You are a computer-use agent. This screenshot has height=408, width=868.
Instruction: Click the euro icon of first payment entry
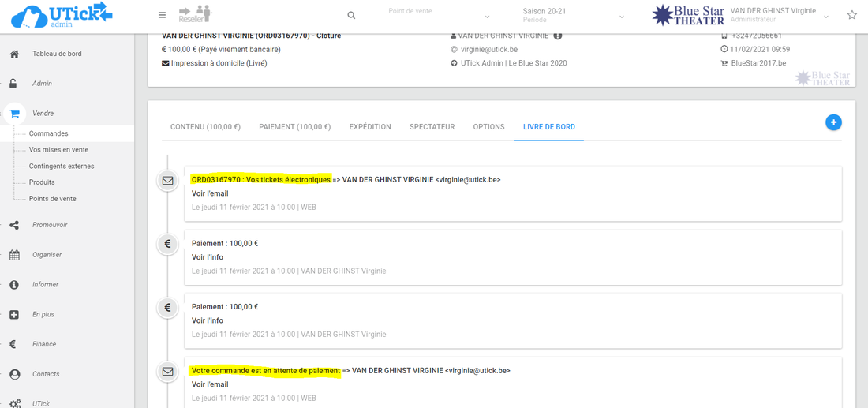(167, 244)
